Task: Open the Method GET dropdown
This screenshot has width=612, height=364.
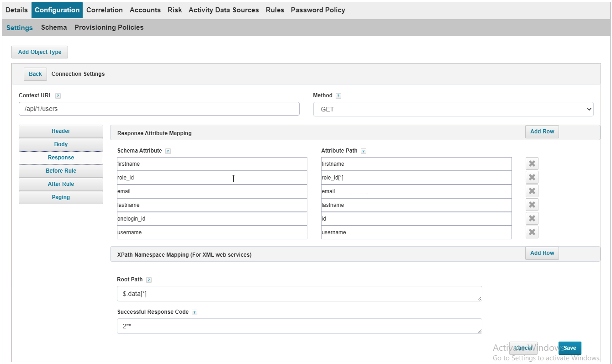Action: (x=453, y=109)
